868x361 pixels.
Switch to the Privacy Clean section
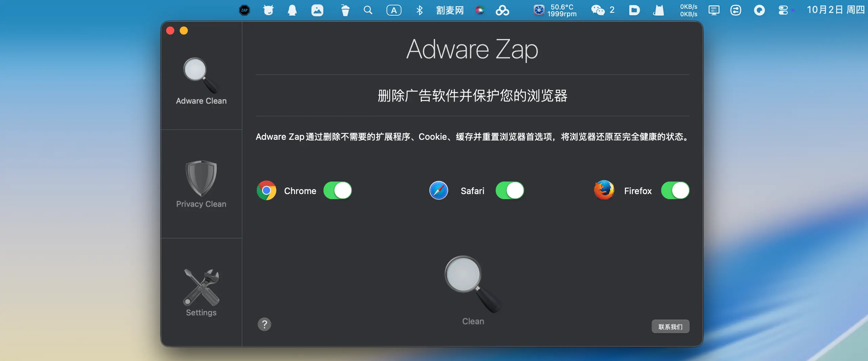pyautogui.click(x=201, y=184)
